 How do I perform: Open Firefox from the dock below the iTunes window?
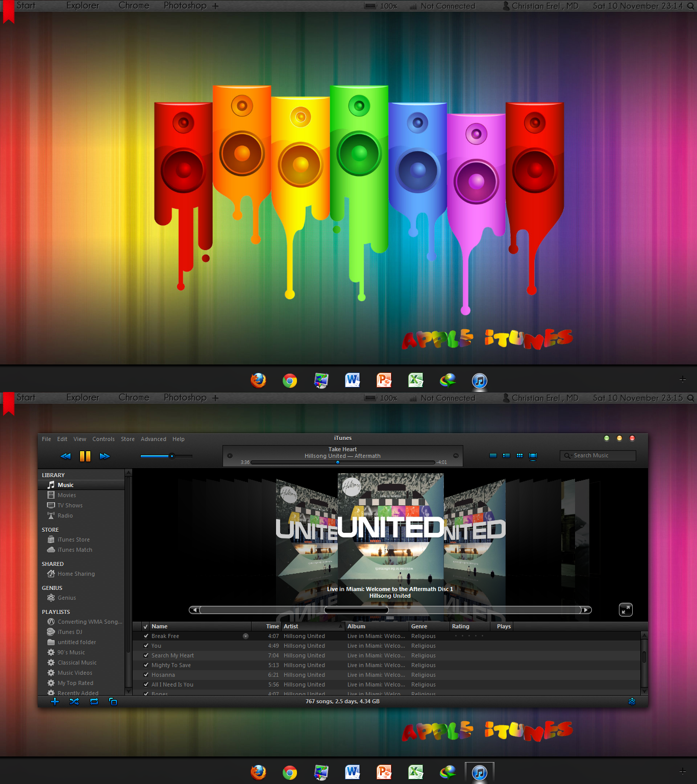(258, 772)
